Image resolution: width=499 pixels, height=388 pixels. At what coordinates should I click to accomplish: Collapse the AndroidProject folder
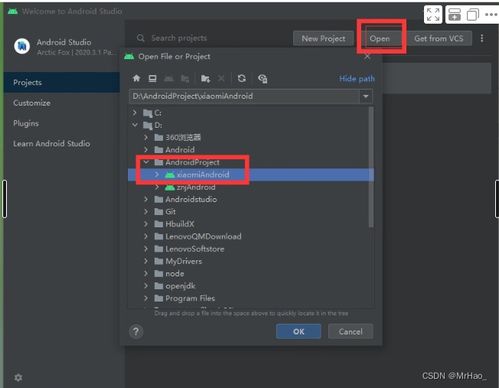146,162
